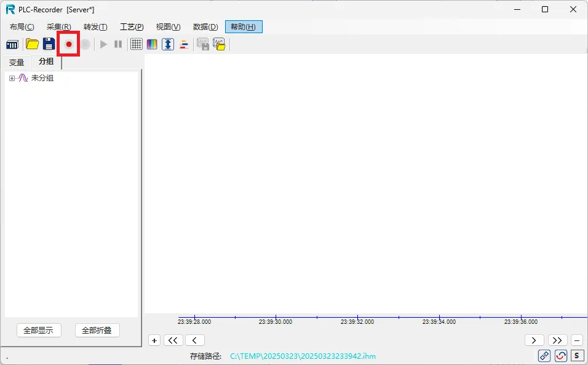Image resolution: width=588 pixels, height=365 pixels.
Task: Click the plus zoom-in button
Action: click(x=154, y=340)
